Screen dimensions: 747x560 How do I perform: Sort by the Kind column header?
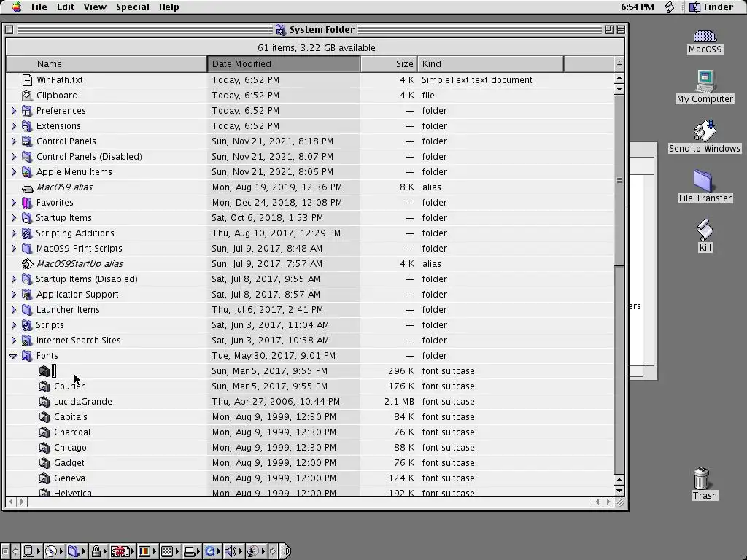click(x=490, y=64)
